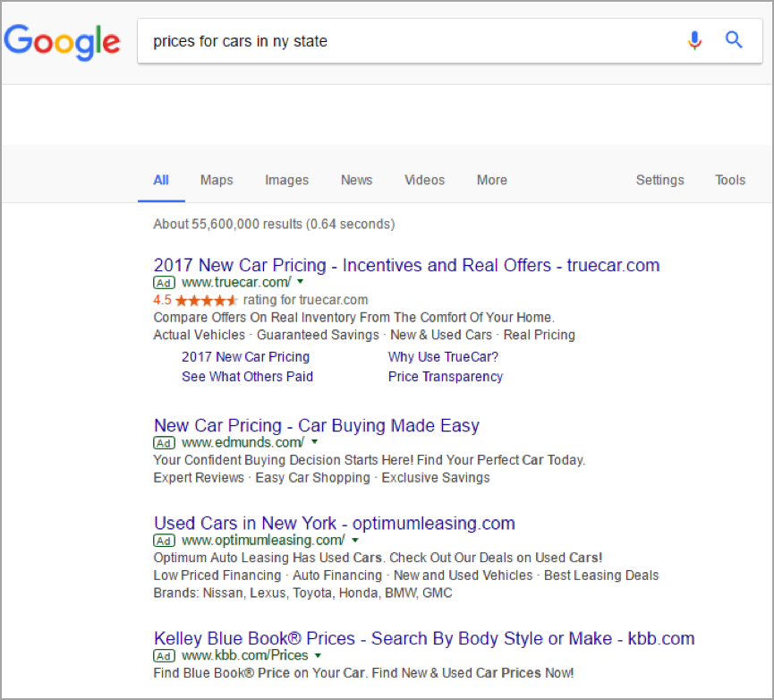
Task: Expand the dropdown arrow after www.optimumleasing.com/
Action: [x=355, y=540]
